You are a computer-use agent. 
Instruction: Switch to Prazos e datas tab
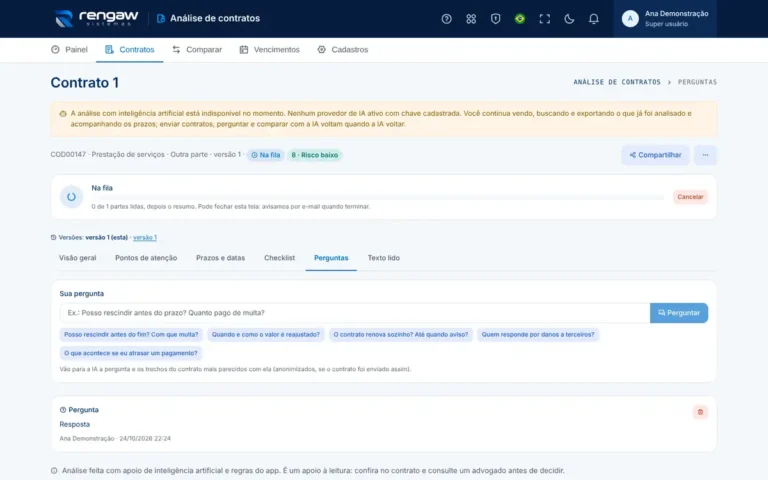(x=220, y=258)
